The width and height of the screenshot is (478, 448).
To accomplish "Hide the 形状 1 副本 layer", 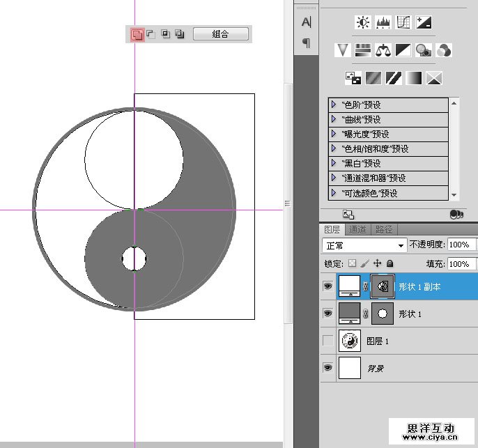I will point(328,286).
